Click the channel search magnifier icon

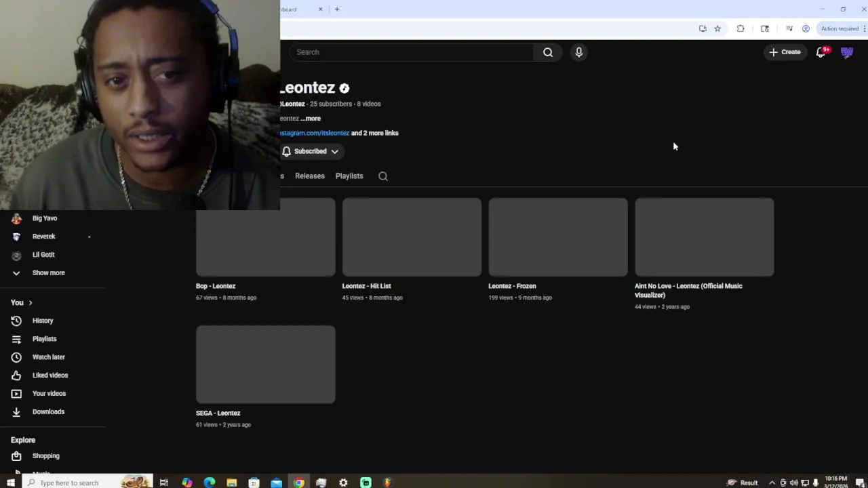(383, 176)
